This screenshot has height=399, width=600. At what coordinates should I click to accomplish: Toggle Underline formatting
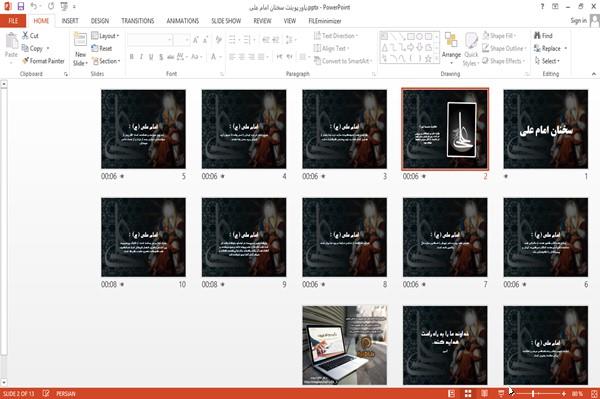[151, 57]
